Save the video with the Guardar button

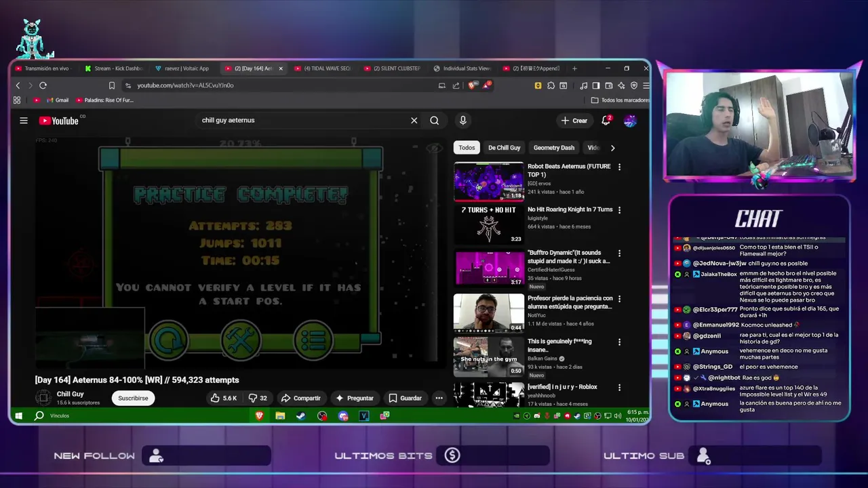coord(405,398)
